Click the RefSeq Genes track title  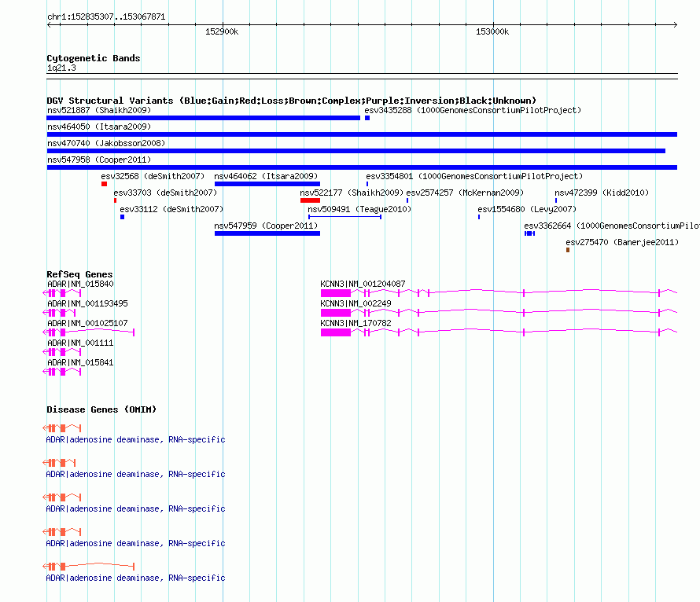coord(79,275)
